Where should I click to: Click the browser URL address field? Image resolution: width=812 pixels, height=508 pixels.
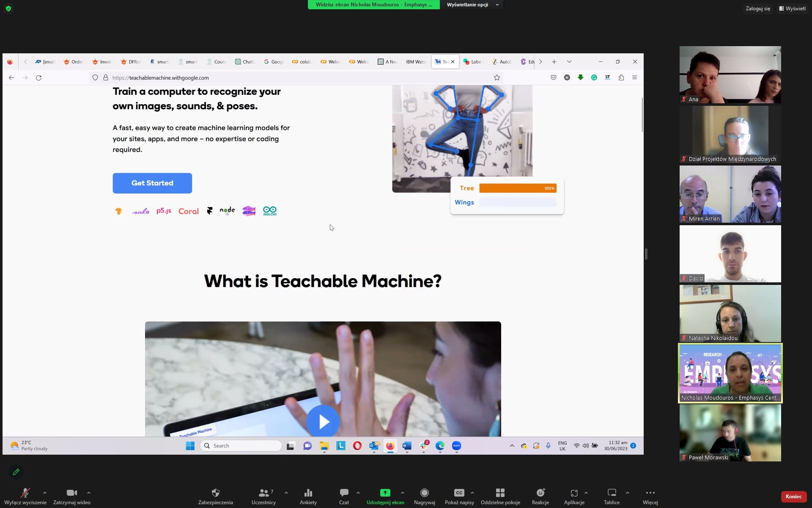tap(296, 78)
